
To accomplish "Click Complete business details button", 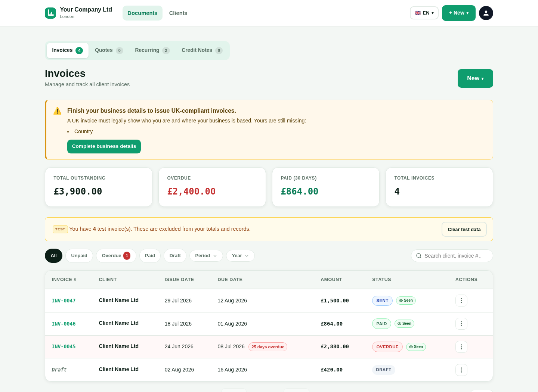I will [104, 146].
